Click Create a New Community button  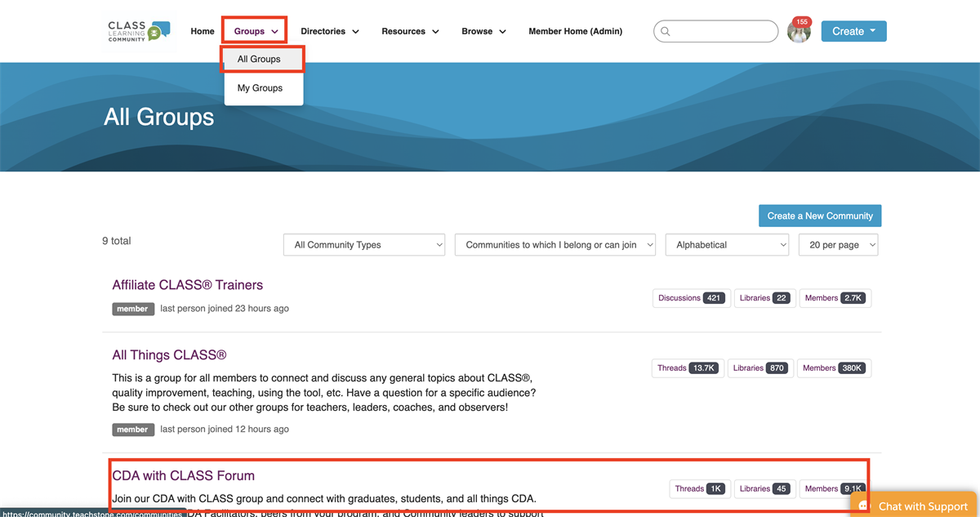click(820, 216)
